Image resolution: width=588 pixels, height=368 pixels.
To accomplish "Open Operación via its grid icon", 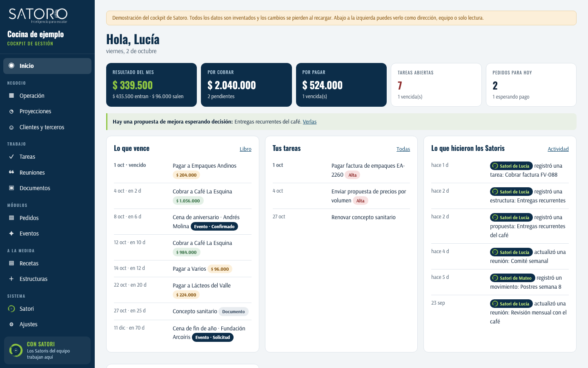I will [x=11, y=96].
